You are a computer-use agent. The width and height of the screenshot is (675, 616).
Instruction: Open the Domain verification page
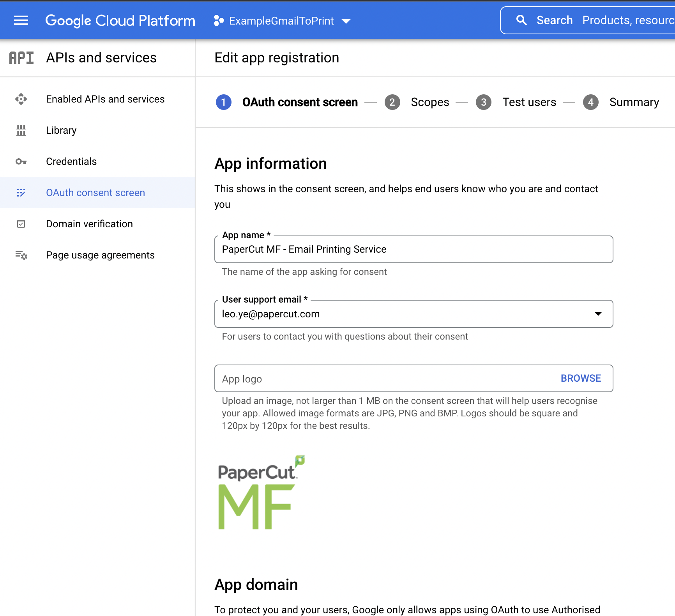coord(97,224)
